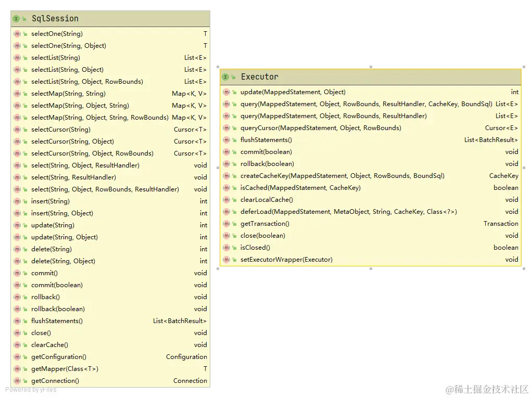Click method icon beside selectCursor(String)
Image resolution: width=532 pixels, height=398 pixels.
pos(17,130)
